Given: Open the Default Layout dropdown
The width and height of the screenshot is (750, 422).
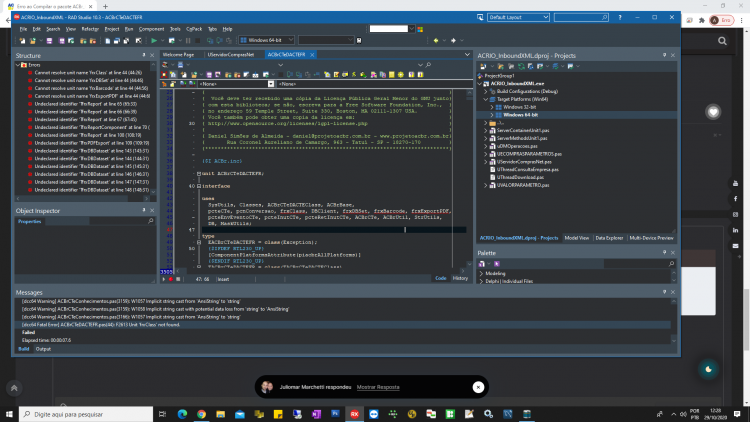Looking at the screenshot, I should coord(518,17).
